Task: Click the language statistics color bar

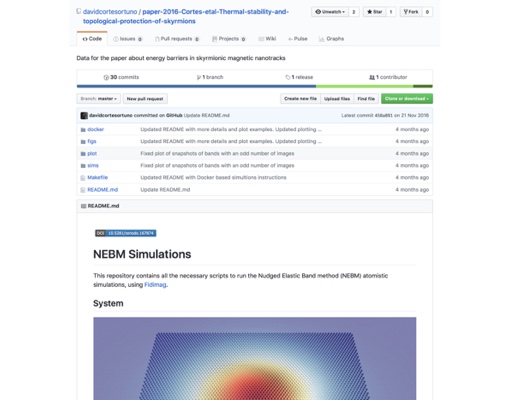Action: (254, 86)
